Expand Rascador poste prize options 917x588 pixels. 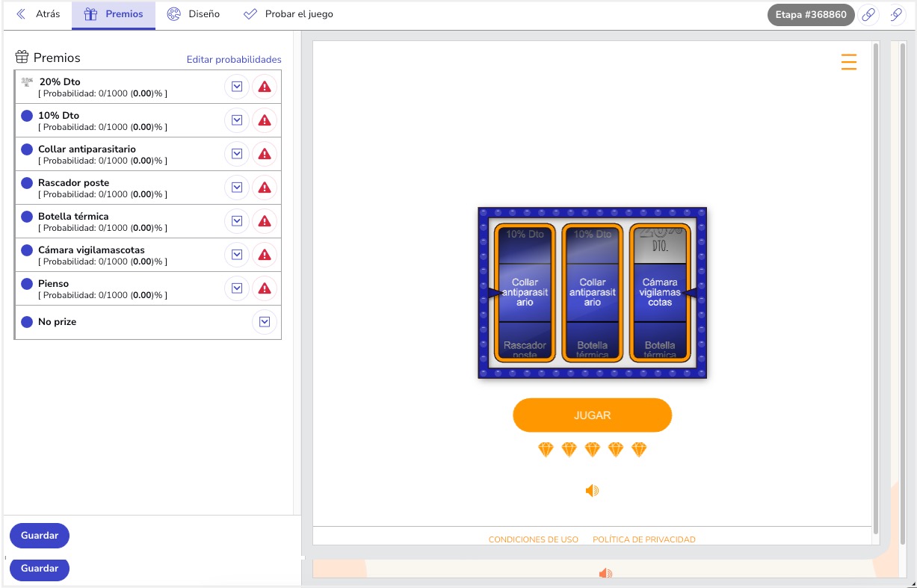click(237, 188)
